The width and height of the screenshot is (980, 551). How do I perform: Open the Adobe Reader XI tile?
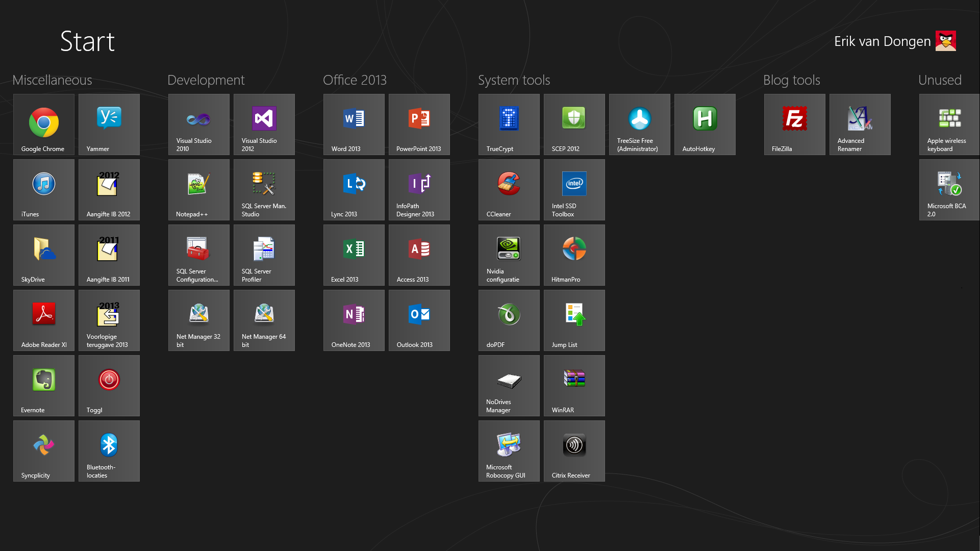44,320
